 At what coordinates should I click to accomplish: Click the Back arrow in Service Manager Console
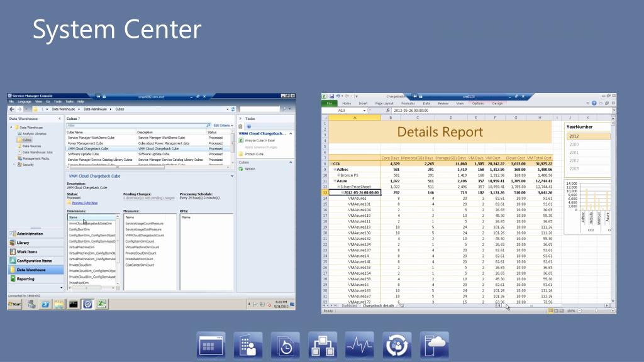tap(12, 109)
